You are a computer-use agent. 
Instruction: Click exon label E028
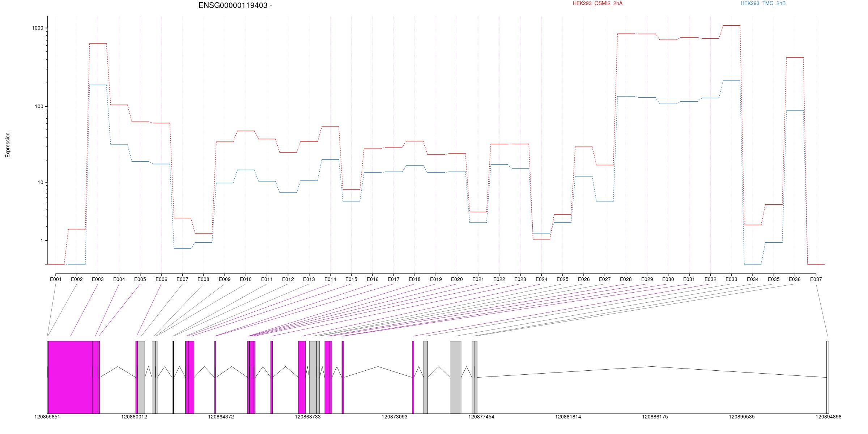(626, 279)
